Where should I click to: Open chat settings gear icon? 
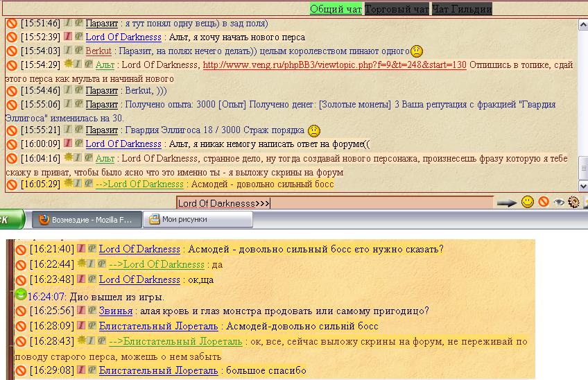point(573,202)
